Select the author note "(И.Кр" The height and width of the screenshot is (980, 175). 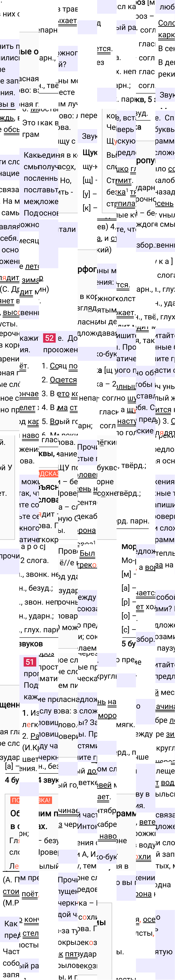30,747
